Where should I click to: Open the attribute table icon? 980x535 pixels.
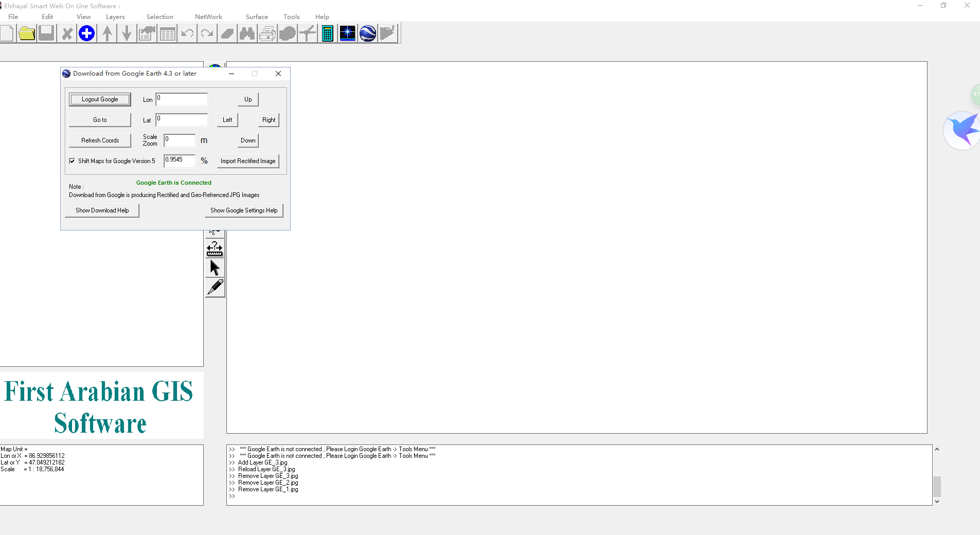point(167,33)
